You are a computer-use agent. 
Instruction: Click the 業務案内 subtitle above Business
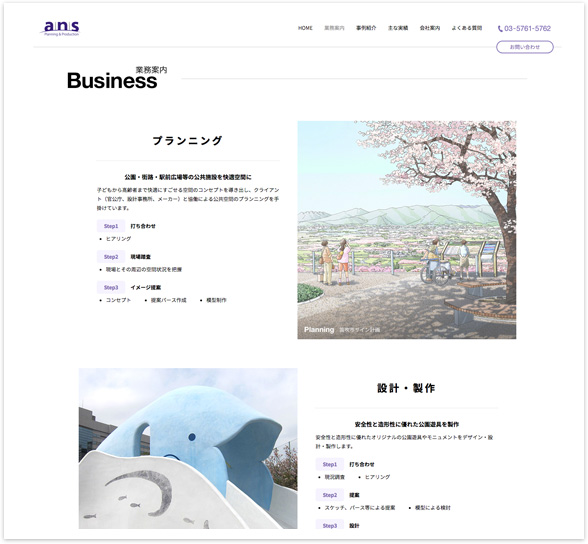click(151, 70)
